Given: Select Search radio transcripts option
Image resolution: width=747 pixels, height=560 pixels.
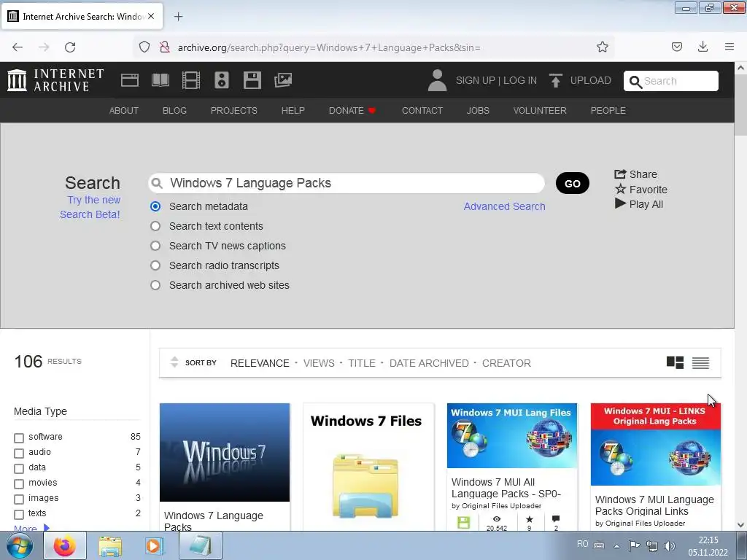Looking at the screenshot, I should (155, 265).
